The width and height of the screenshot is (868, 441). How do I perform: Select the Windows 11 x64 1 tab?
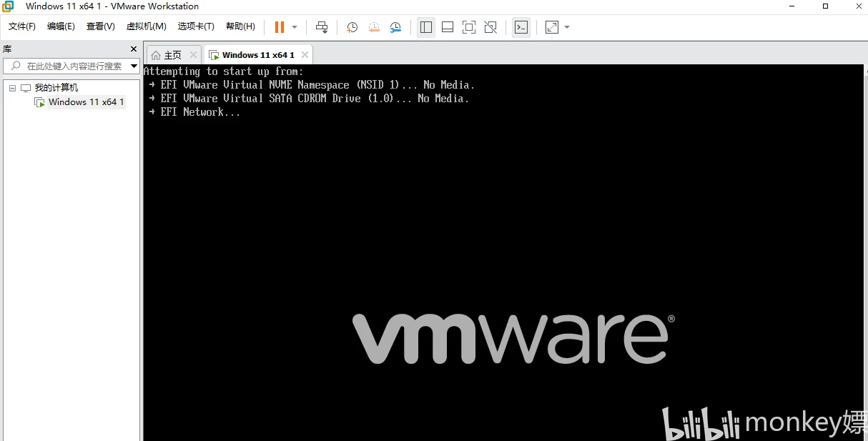point(258,55)
